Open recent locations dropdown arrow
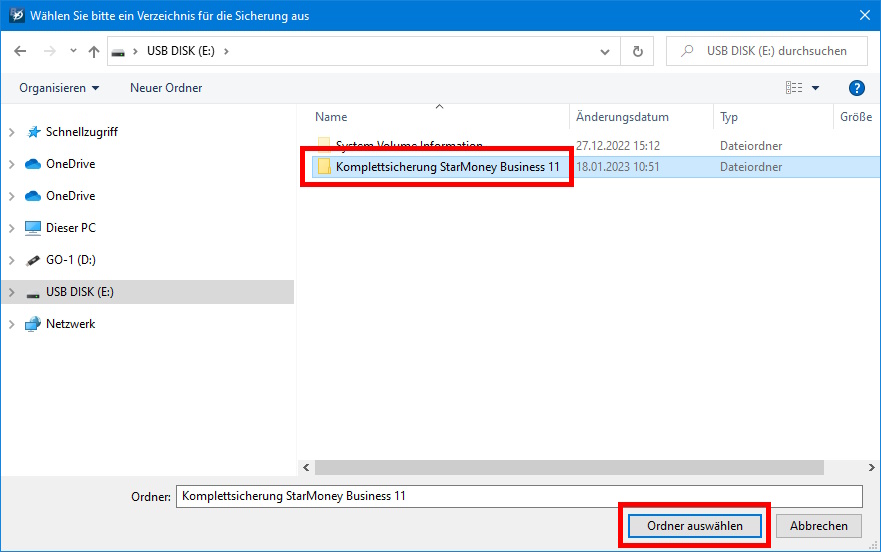Image resolution: width=881 pixels, height=552 pixels. (x=73, y=51)
